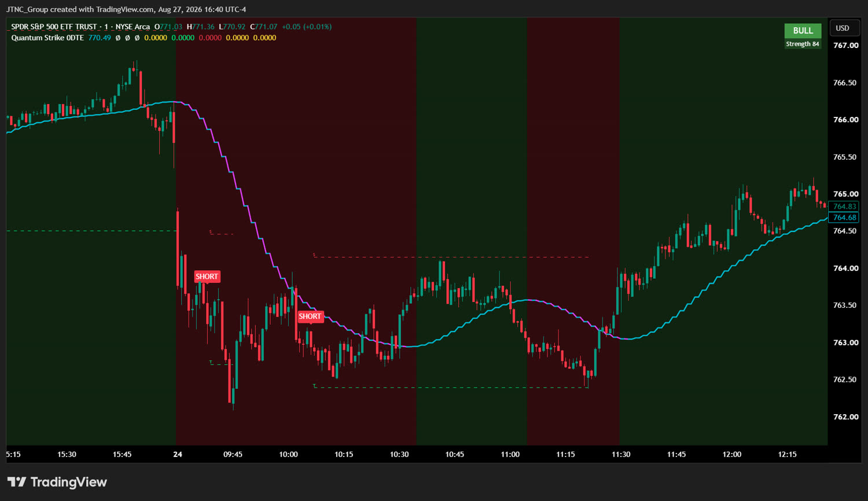Click the +0.05 (+0.01%) change value

(x=307, y=27)
